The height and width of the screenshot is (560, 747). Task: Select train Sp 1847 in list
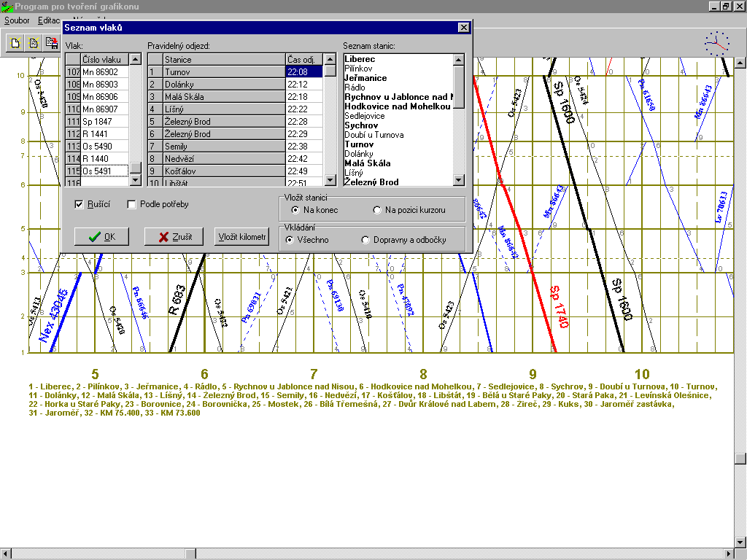[105, 122]
